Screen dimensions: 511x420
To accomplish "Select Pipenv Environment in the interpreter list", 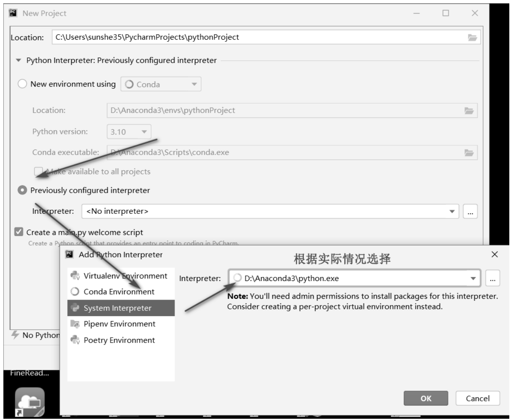I will (x=121, y=324).
